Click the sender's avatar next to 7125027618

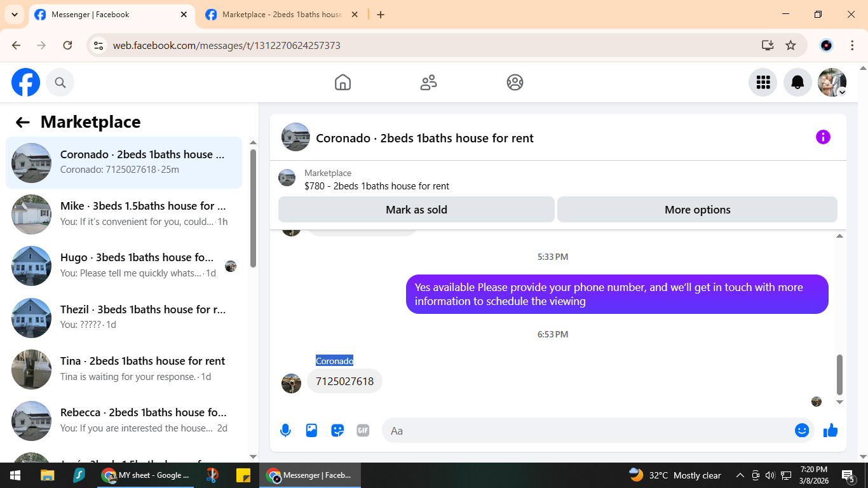point(291,383)
